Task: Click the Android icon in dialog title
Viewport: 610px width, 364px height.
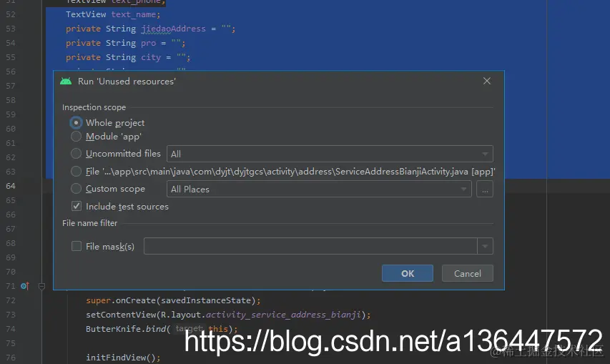Action: click(x=66, y=82)
